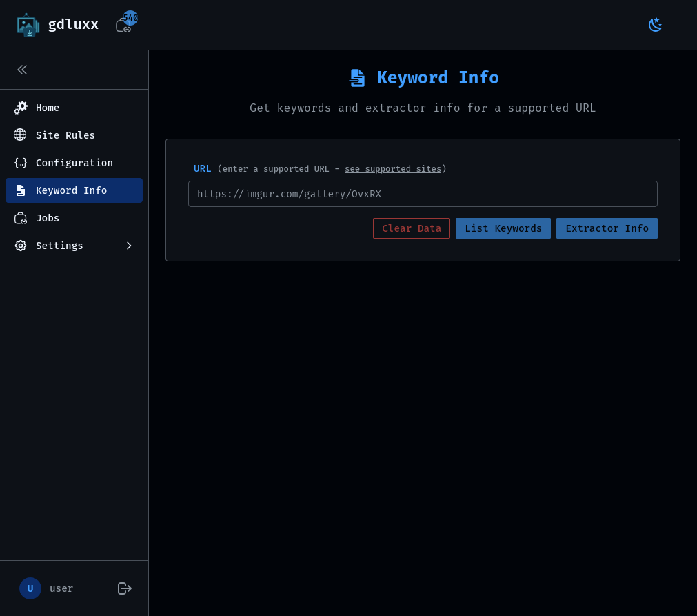This screenshot has width=697, height=616.
Task: Click the Home gears icon
Action: [21, 108]
